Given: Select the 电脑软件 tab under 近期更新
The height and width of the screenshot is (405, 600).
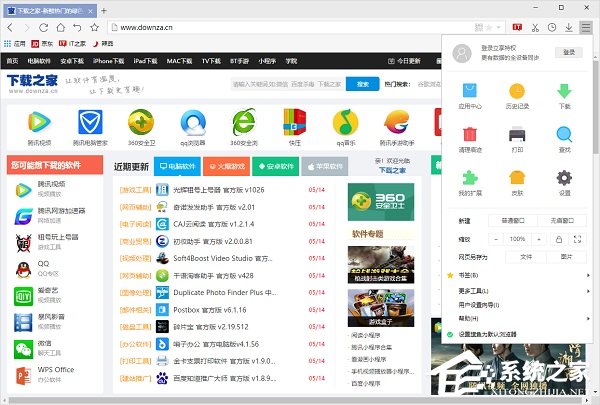Looking at the screenshot, I should 178,166.
